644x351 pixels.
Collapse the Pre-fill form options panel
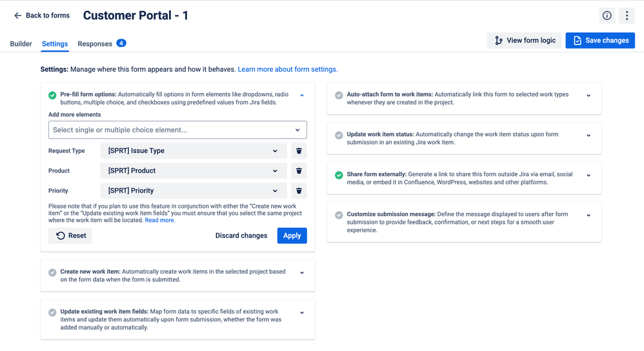tap(302, 95)
